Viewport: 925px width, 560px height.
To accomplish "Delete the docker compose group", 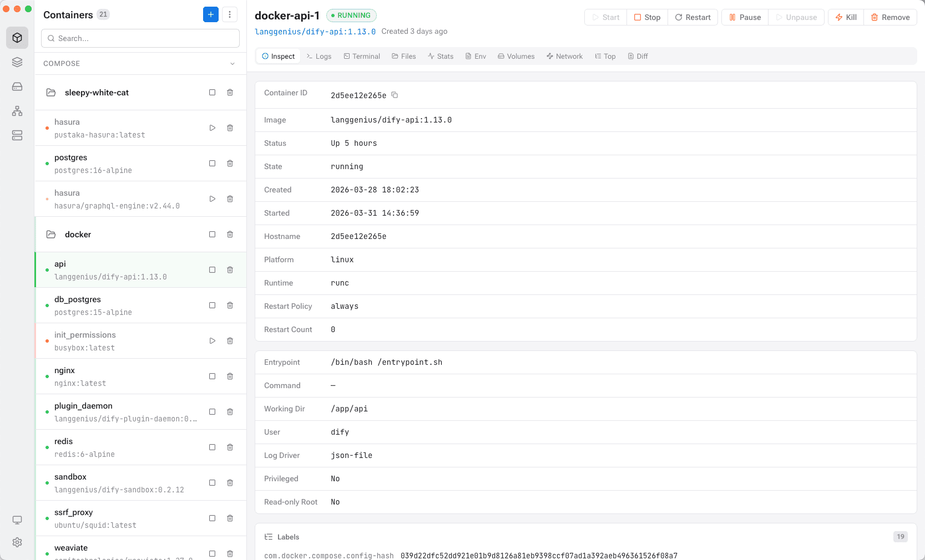I will [x=230, y=235].
